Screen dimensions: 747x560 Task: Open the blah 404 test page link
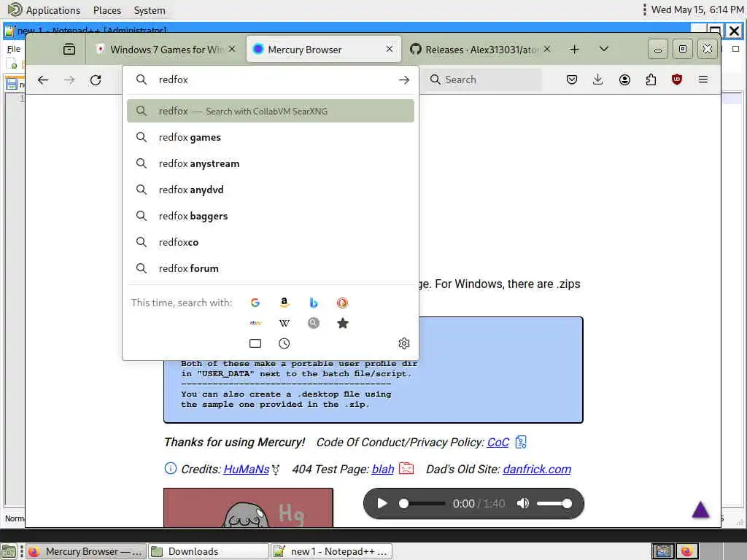point(383,469)
